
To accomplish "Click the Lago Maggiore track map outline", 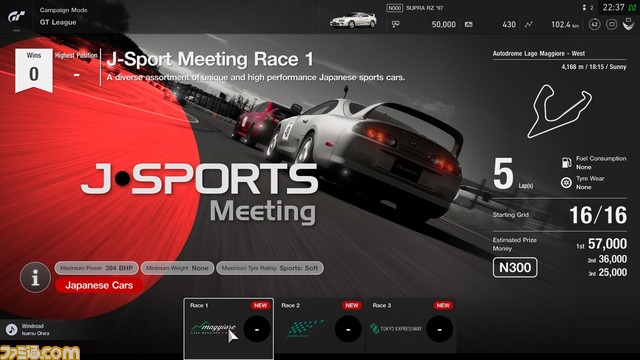I will point(559,111).
